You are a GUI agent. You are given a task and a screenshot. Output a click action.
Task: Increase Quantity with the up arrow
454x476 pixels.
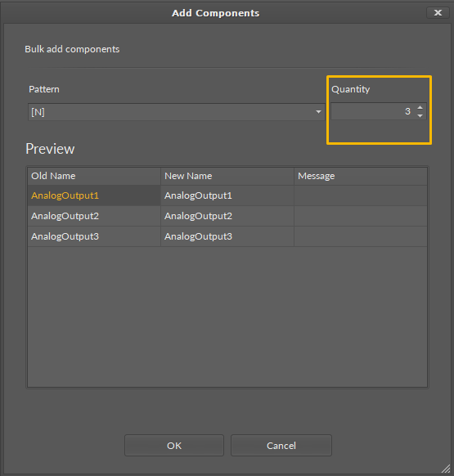click(x=420, y=108)
